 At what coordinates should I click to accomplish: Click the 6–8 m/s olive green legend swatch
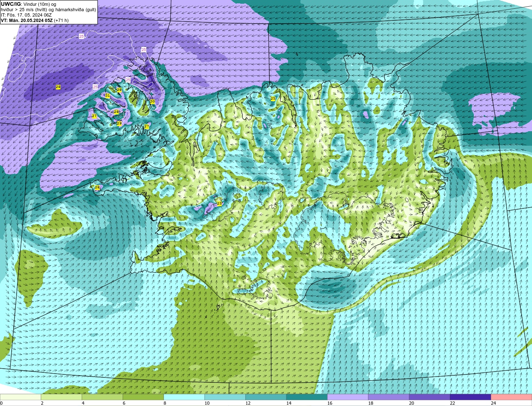pyautogui.click(x=143, y=397)
